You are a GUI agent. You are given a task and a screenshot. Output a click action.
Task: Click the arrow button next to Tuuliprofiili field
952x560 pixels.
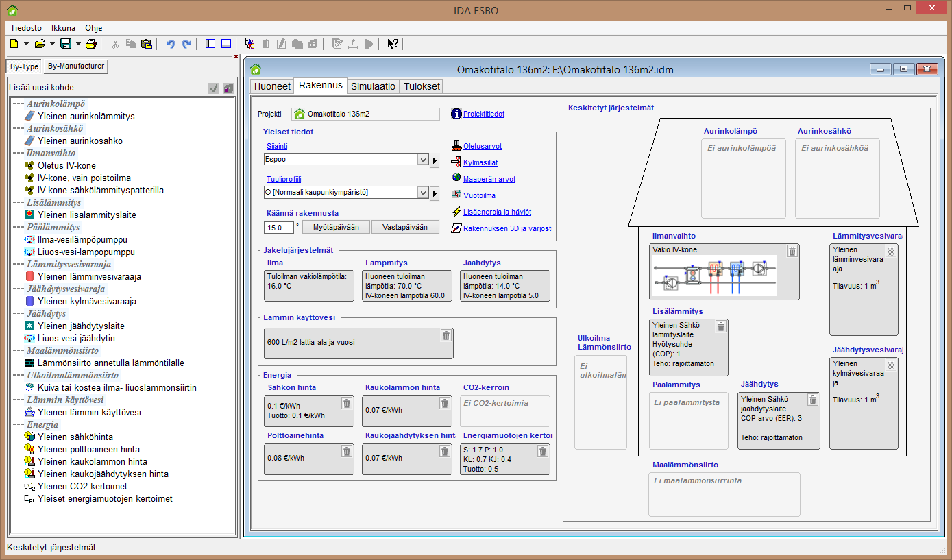click(x=434, y=193)
